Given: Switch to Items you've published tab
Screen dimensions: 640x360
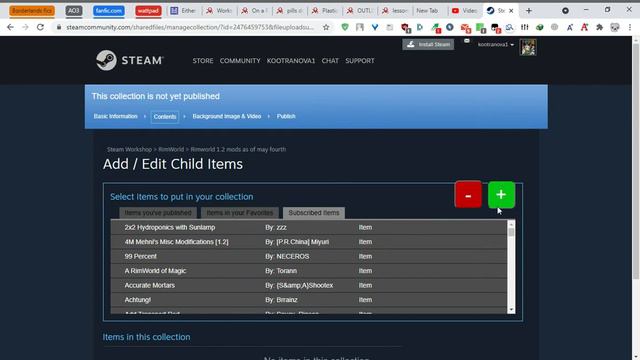Looking at the screenshot, I should (x=158, y=213).
